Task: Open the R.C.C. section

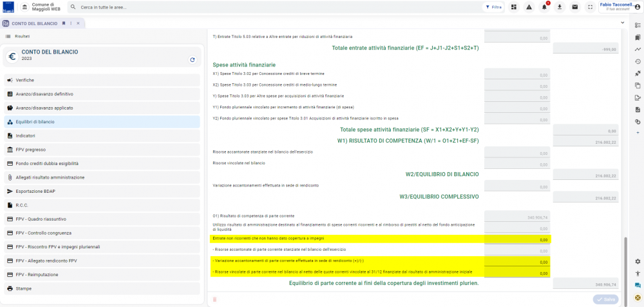Action: (x=102, y=205)
